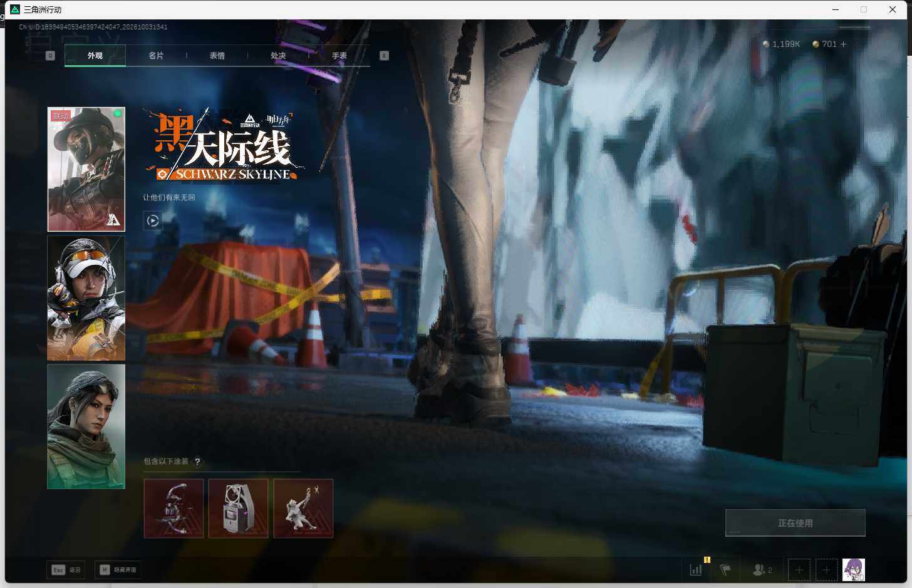Click the 黑天际线 Schwarz Skyline title logo
912x588 pixels.
pyautogui.click(x=224, y=146)
